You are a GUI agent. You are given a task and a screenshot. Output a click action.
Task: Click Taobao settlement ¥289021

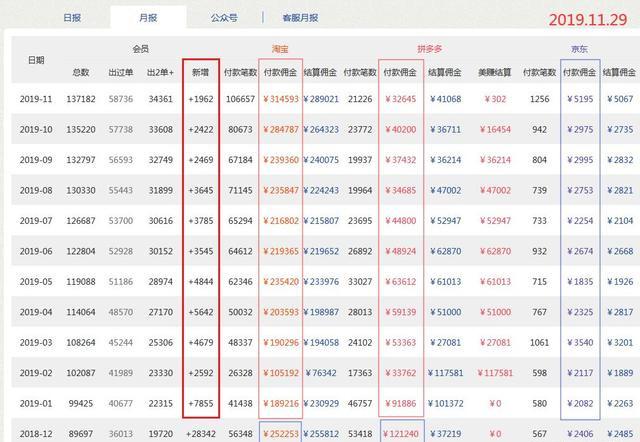(321, 99)
